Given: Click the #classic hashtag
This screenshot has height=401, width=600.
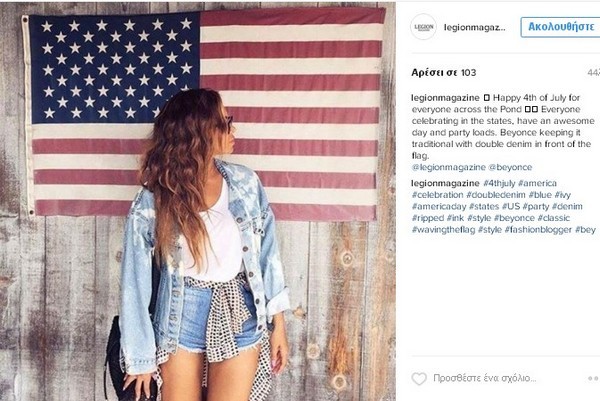Looking at the screenshot, I should click(x=553, y=218).
